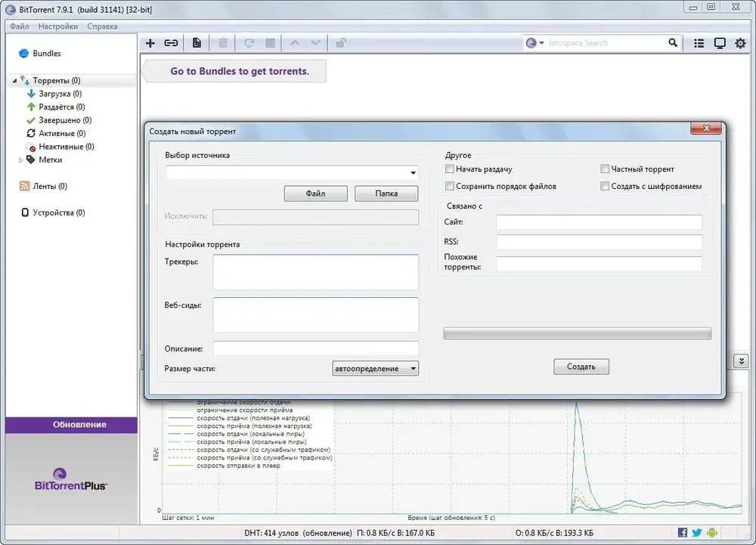This screenshot has height=545, width=756.
Task: Click the Stop torrent square icon
Action: pos(271,43)
